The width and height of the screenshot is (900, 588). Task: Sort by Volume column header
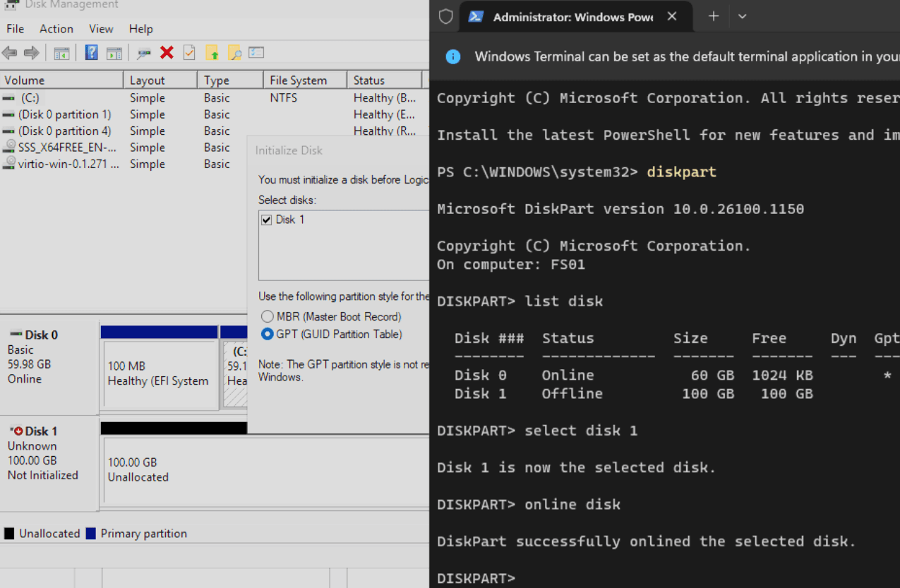tap(62, 80)
